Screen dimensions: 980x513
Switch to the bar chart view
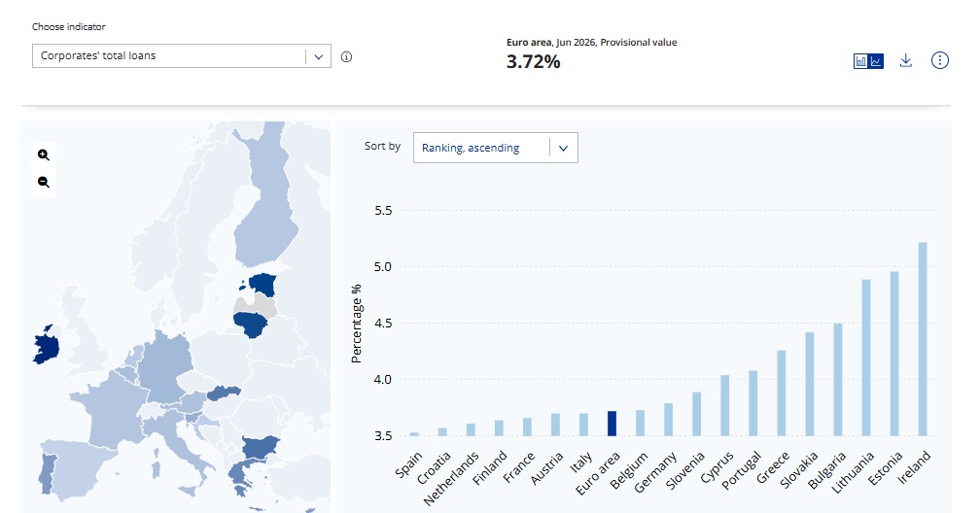click(x=861, y=61)
